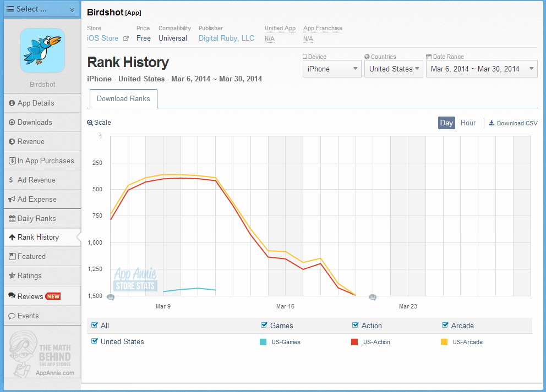This screenshot has width=546, height=392.
Task: Click the list icon beside Select
Action: point(10,9)
